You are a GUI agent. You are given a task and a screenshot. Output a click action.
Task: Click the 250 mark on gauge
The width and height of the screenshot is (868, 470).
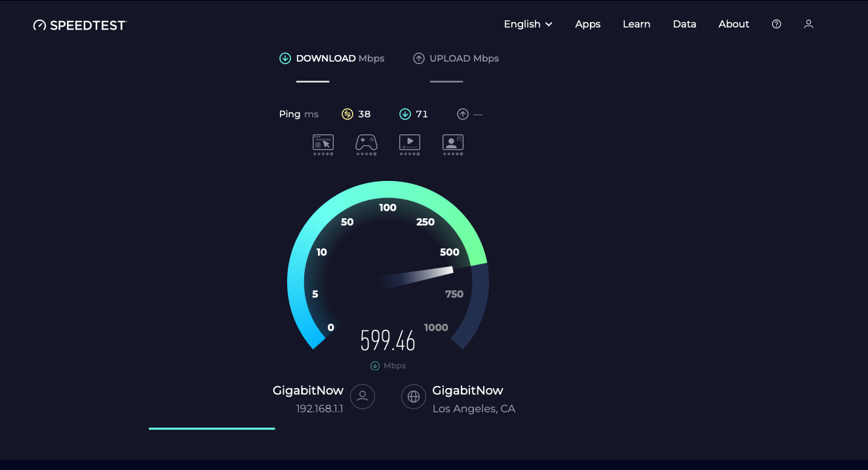coord(425,222)
